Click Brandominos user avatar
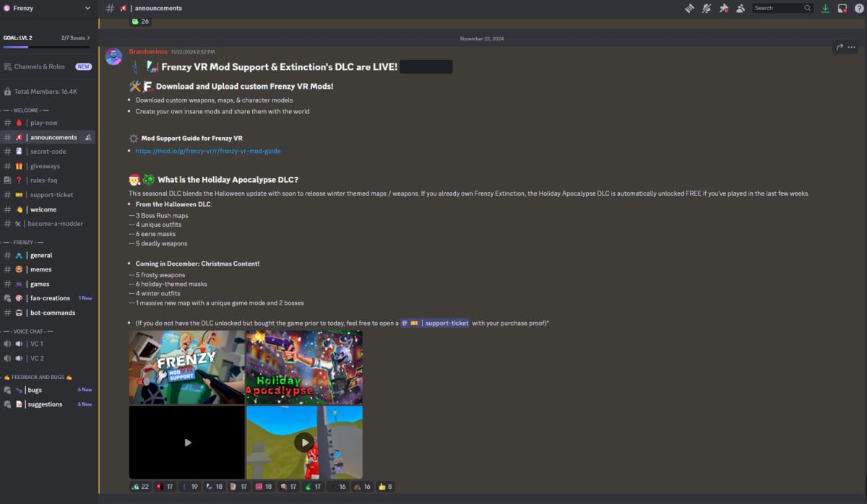The image size is (867, 504). pyautogui.click(x=113, y=57)
